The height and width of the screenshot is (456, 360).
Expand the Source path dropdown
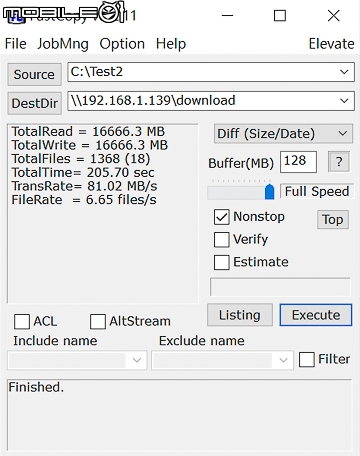tap(344, 72)
